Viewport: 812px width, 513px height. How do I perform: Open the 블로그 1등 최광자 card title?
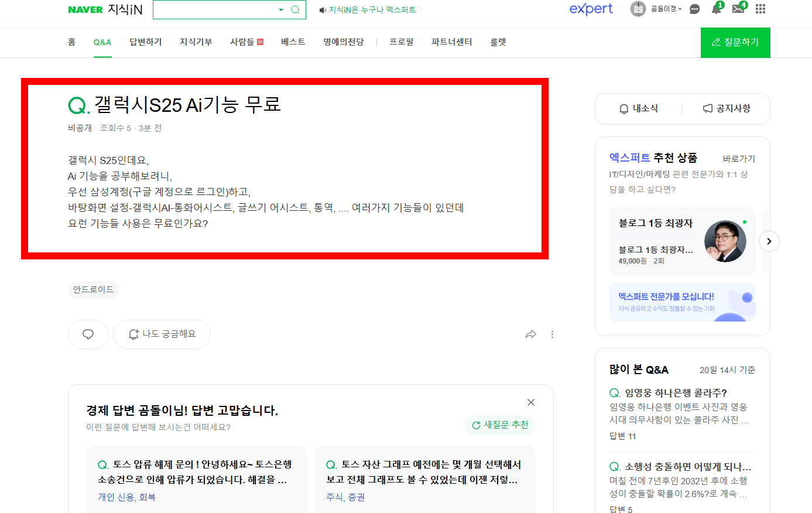pyautogui.click(x=656, y=223)
